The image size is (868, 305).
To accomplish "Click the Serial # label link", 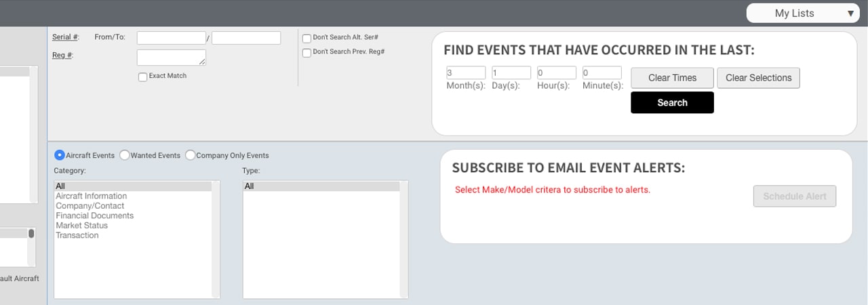I will coord(65,37).
